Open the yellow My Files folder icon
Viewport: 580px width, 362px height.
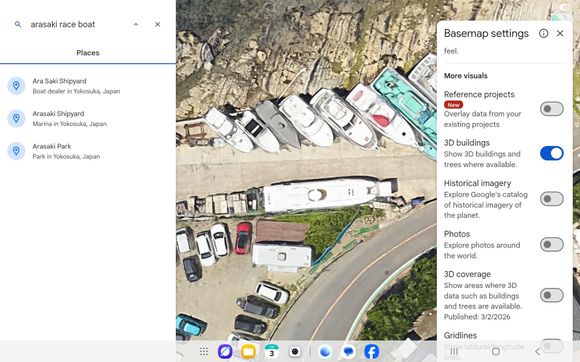tap(248, 352)
